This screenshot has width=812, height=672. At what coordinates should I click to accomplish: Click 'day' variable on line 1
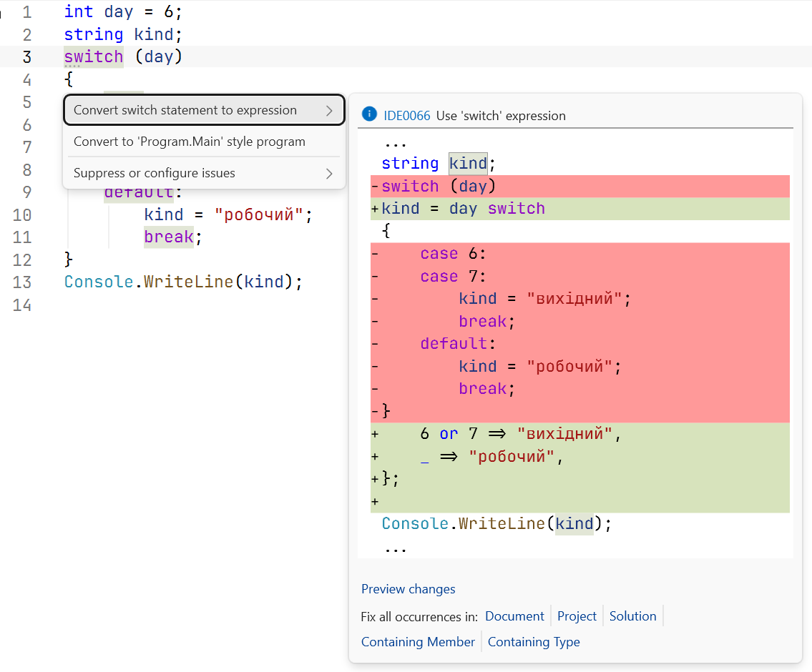tap(119, 11)
